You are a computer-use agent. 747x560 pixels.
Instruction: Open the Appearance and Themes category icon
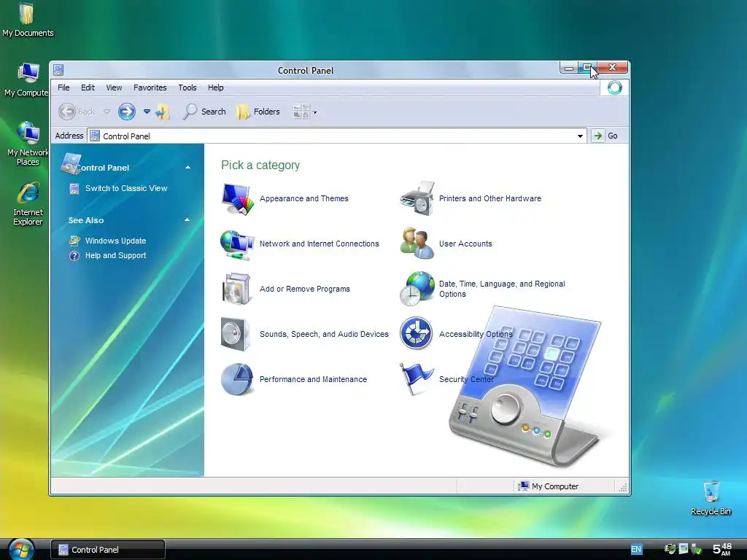pos(238,198)
